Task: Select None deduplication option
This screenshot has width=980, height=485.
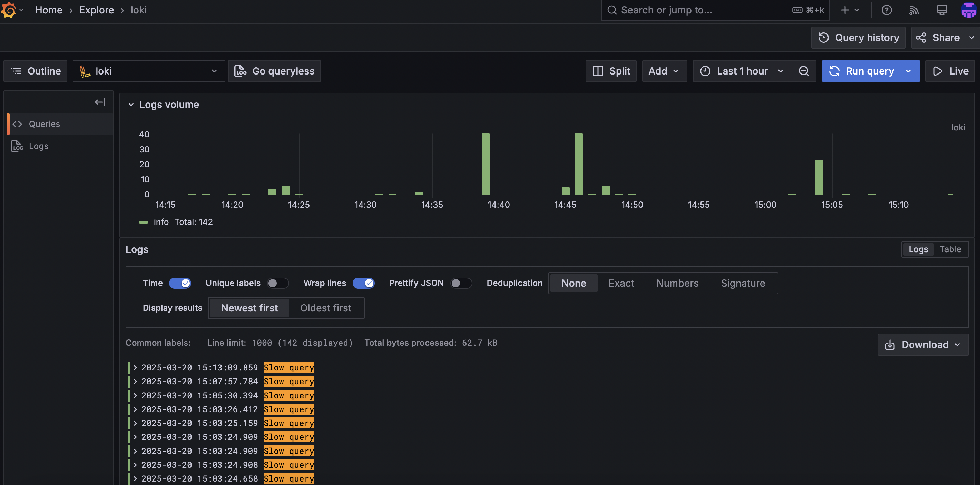Action: (574, 283)
